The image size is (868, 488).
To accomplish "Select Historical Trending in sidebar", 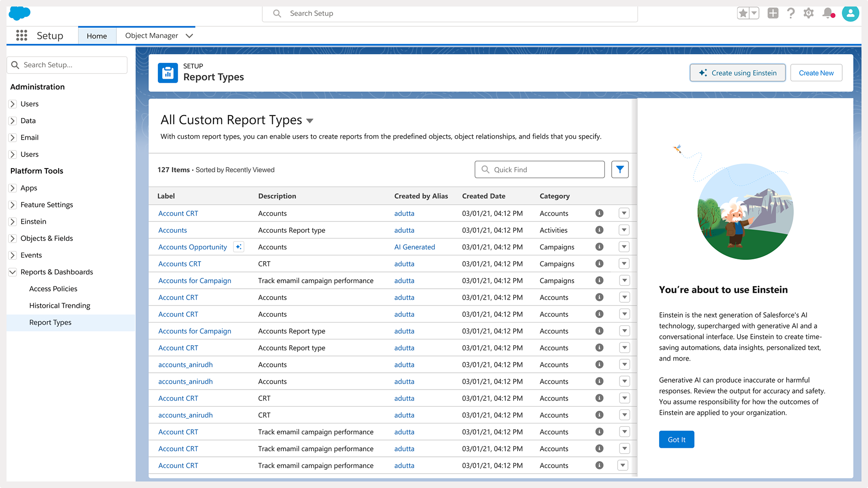I will (x=60, y=305).
